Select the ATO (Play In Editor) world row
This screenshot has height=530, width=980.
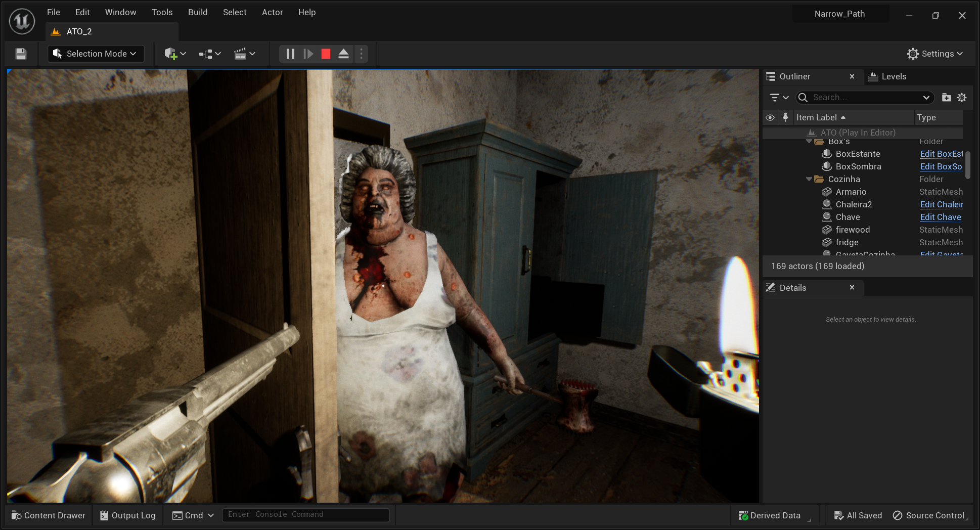click(x=863, y=132)
